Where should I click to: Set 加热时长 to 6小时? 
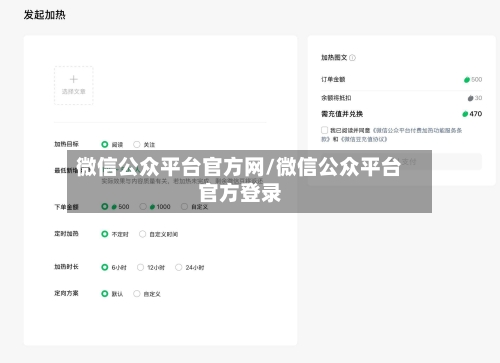(x=105, y=267)
